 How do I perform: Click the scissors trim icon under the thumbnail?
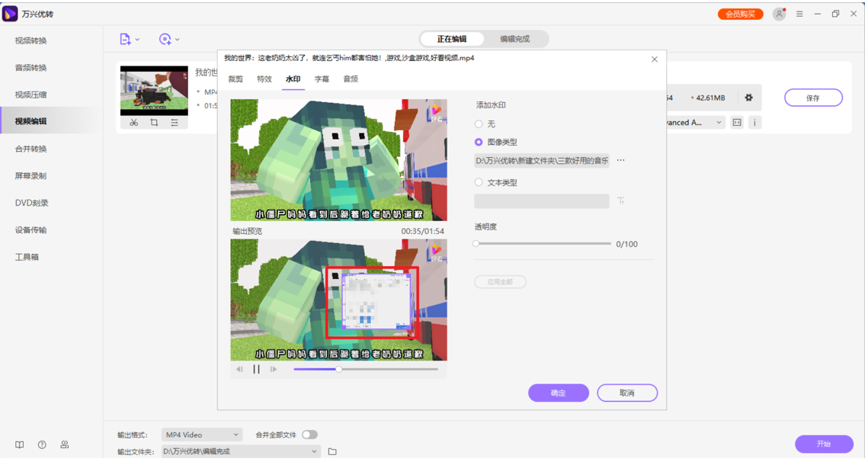pos(133,123)
